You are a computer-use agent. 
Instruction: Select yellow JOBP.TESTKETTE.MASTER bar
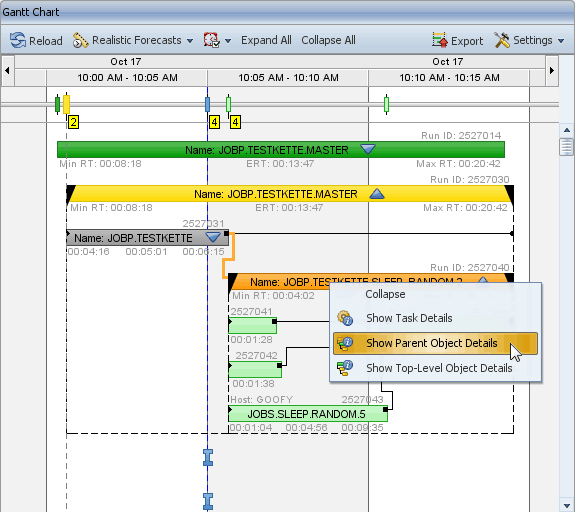click(290, 194)
